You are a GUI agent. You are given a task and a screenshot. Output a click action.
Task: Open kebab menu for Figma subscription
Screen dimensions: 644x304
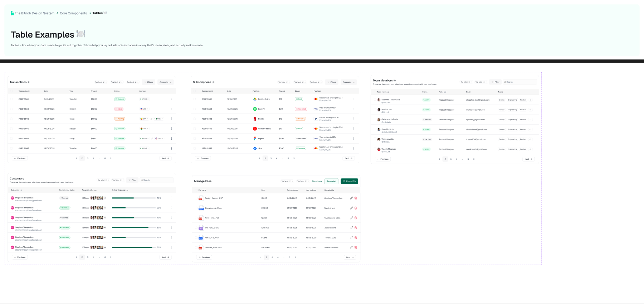pos(353,139)
